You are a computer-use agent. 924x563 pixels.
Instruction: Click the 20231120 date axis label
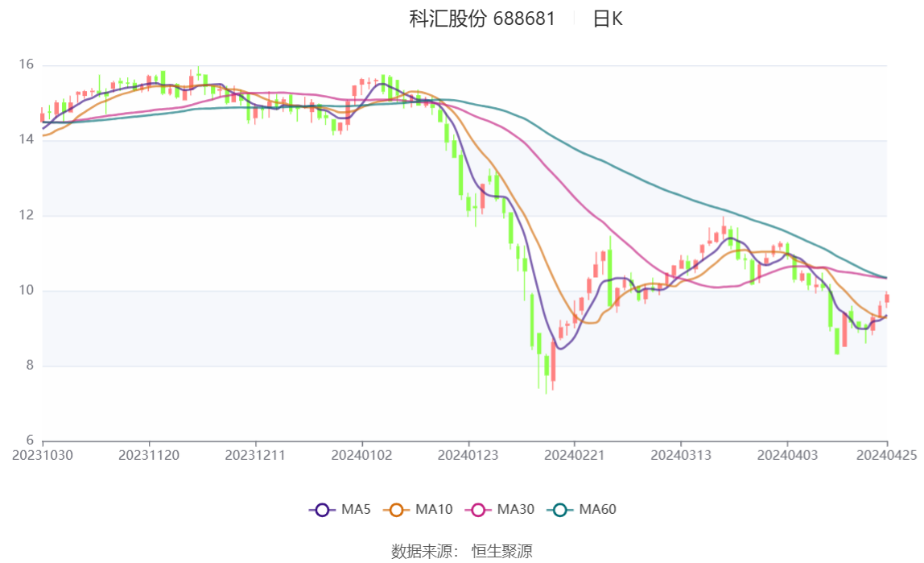[149, 456]
